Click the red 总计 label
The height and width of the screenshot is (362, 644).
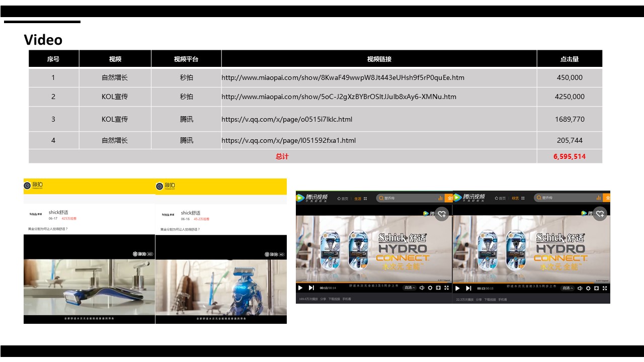tap(282, 156)
